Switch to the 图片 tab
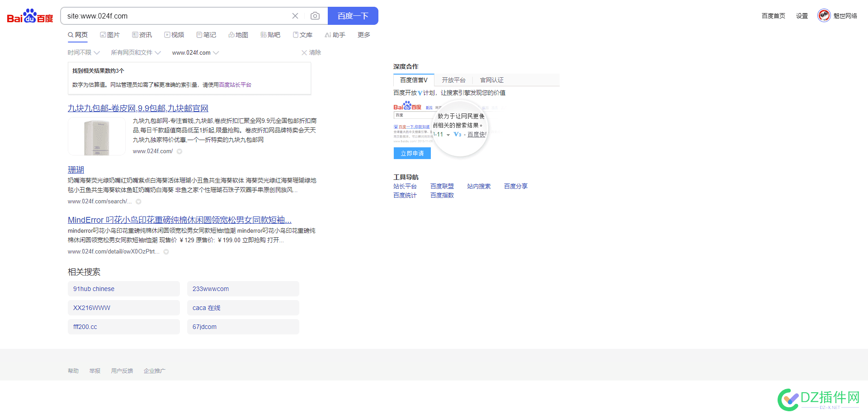Viewport: 868px width, 418px height. coord(110,35)
